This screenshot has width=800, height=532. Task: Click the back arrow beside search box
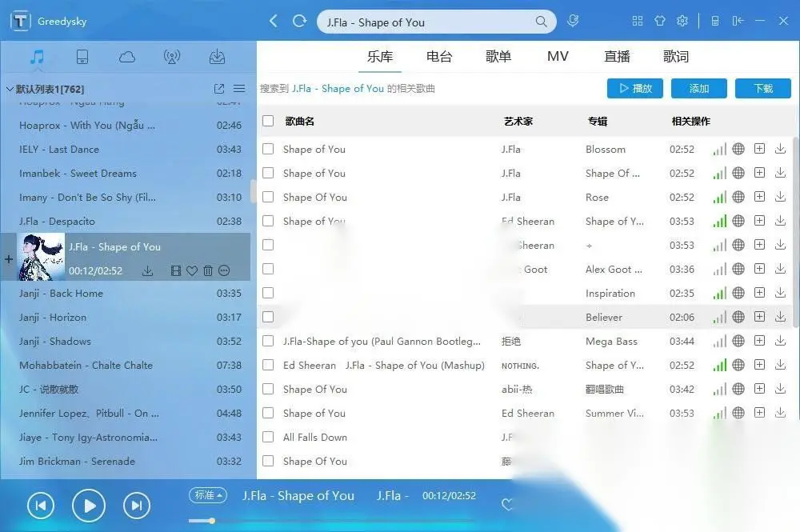click(274, 21)
